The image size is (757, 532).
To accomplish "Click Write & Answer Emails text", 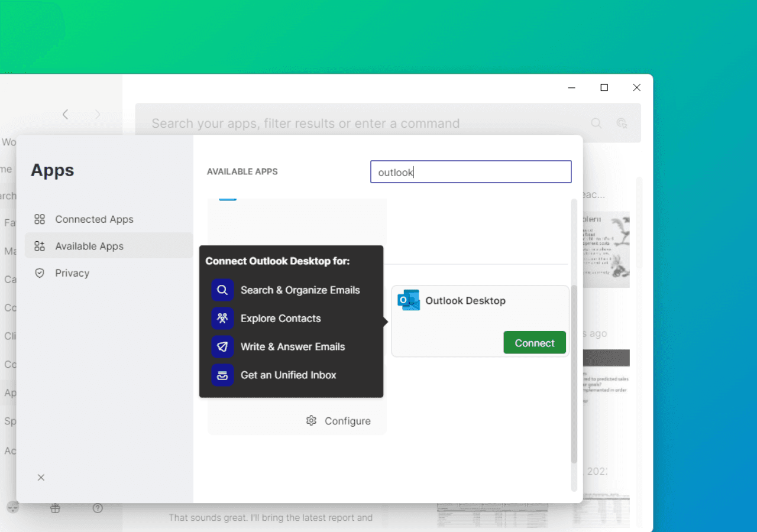I will (293, 346).
